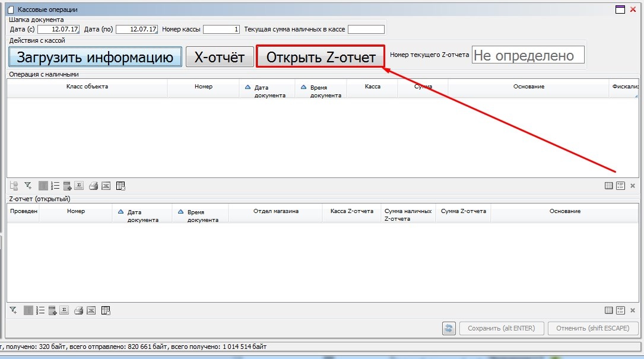Click the numbered list icon in the Z-report toolbar
The image size is (644, 359).
click(40, 310)
